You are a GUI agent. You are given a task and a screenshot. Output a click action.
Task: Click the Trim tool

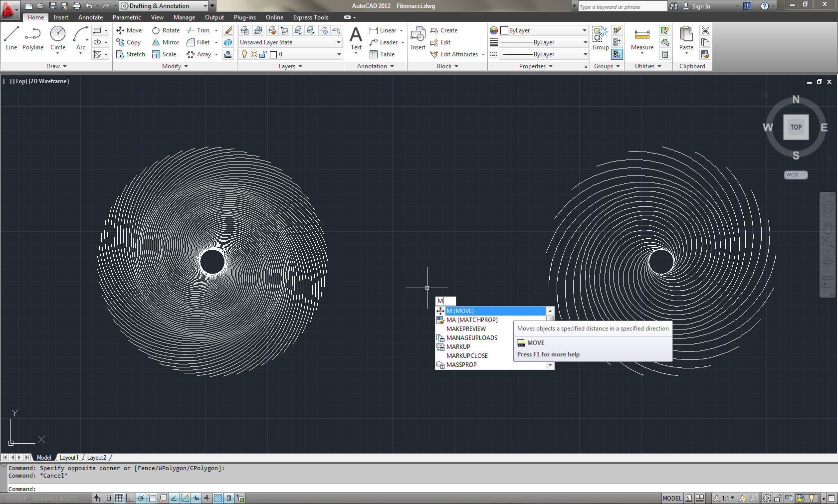[198, 30]
